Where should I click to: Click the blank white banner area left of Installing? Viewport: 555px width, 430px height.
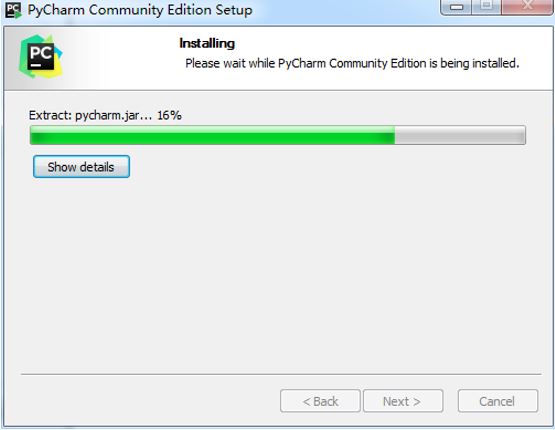(120, 57)
